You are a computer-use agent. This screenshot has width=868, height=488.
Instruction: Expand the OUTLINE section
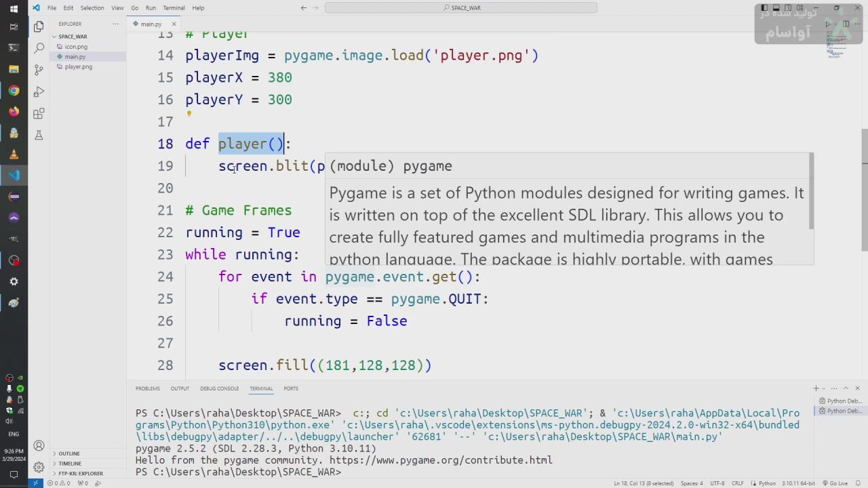69,453
